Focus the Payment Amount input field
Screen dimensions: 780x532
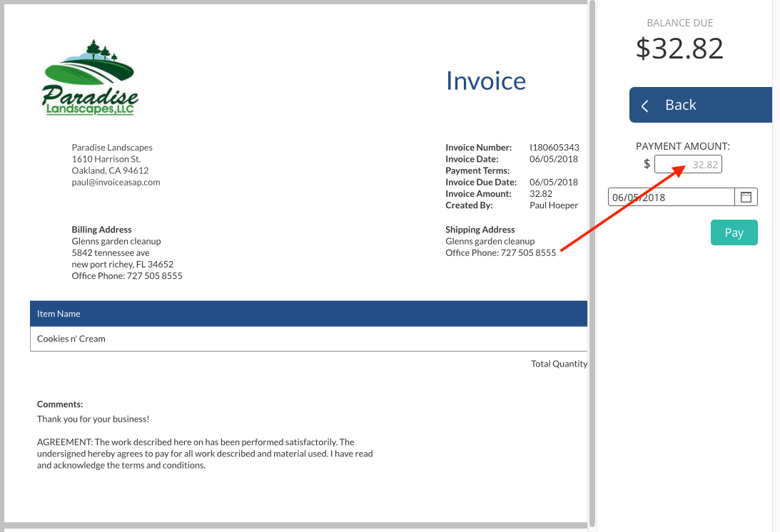[x=688, y=165]
